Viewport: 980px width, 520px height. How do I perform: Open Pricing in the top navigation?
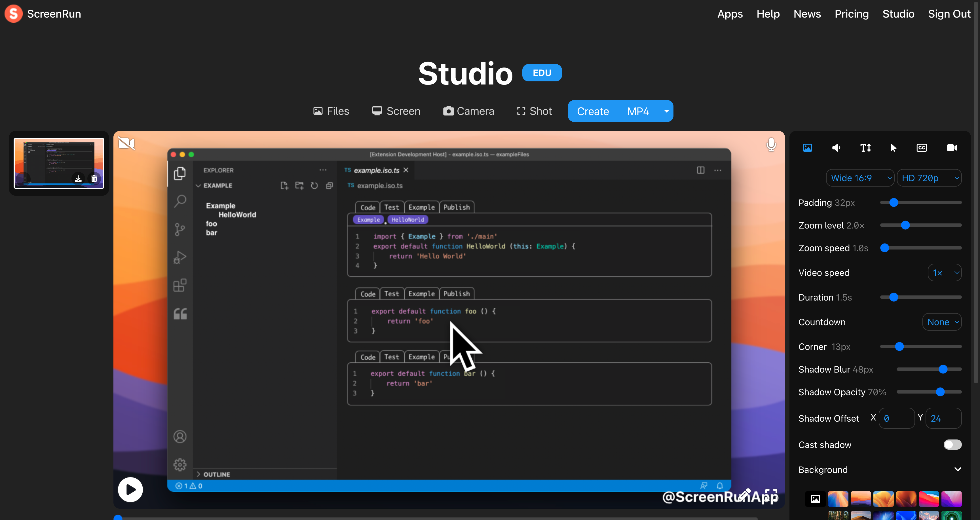[852, 14]
